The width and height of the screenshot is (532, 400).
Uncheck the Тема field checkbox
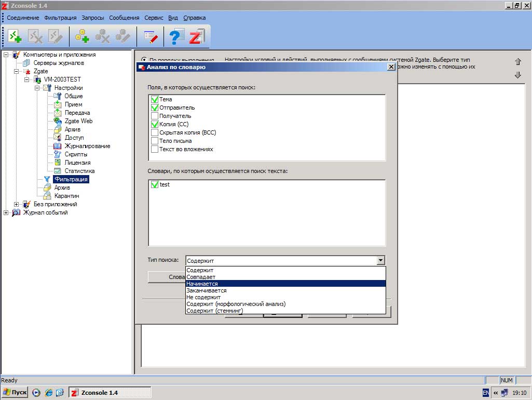(155, 100)
